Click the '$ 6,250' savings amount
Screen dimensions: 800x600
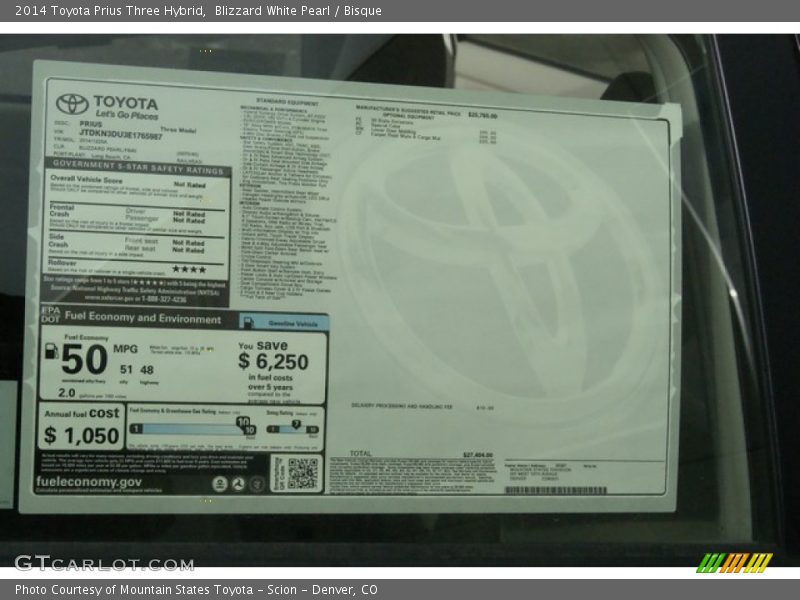(273, 362)
